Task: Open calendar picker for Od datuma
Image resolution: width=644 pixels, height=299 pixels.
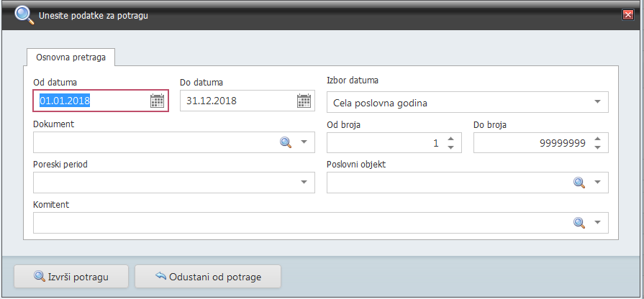Action: (x=157, y=101)
